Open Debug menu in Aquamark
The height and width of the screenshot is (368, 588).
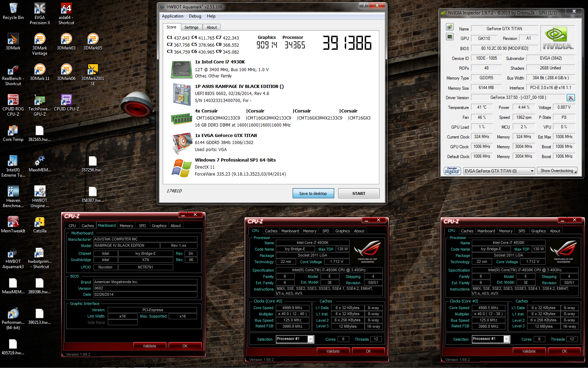click(x=195, y=16)
